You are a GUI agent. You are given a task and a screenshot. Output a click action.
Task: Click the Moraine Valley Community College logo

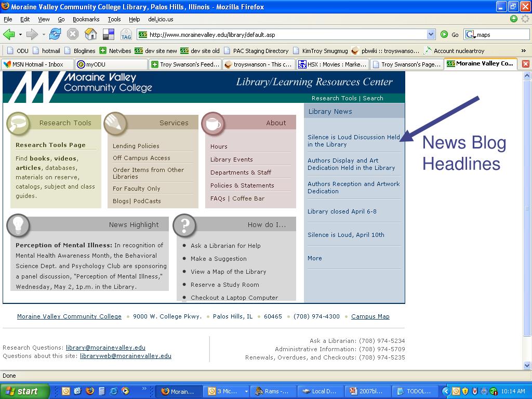[x=81, y=86]
